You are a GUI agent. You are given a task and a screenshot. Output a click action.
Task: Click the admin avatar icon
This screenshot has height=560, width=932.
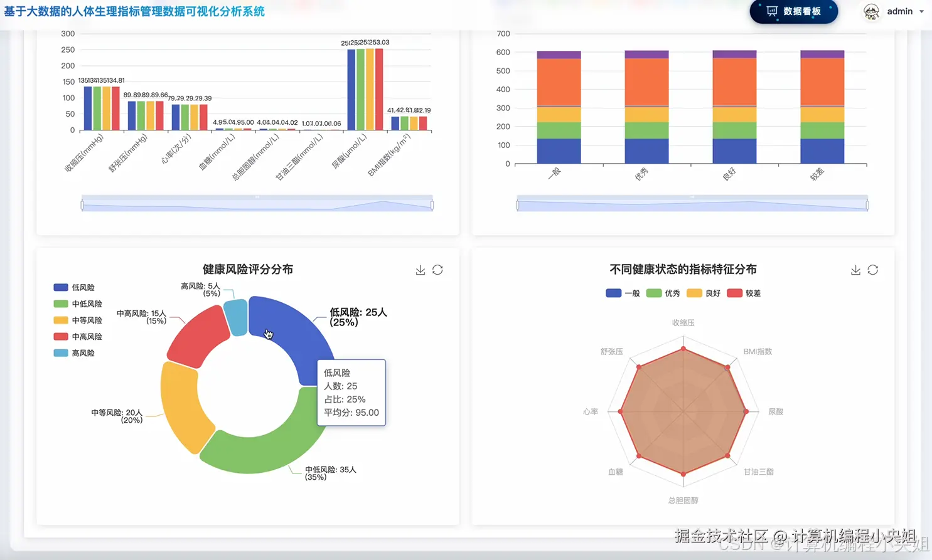pyautogui.click(x=871, y=12)
